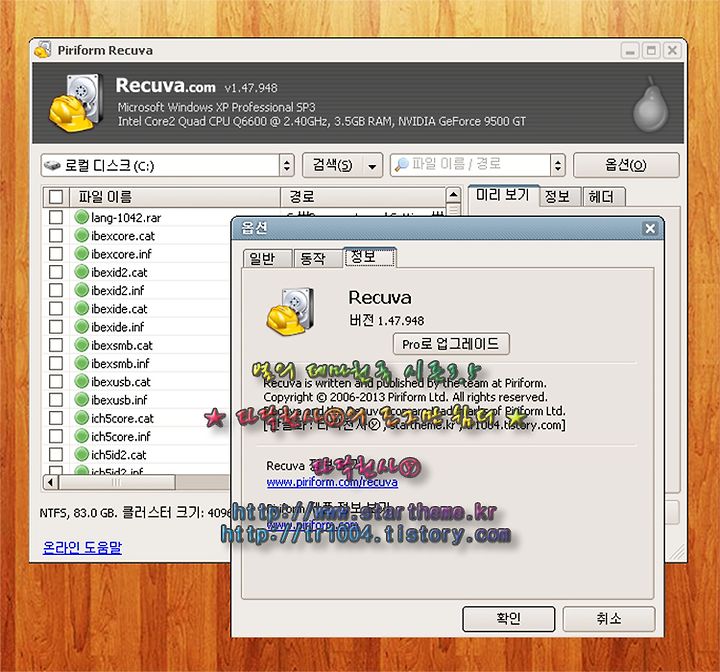
Task: Close the options dialog with the X
Action: [650, 228]
